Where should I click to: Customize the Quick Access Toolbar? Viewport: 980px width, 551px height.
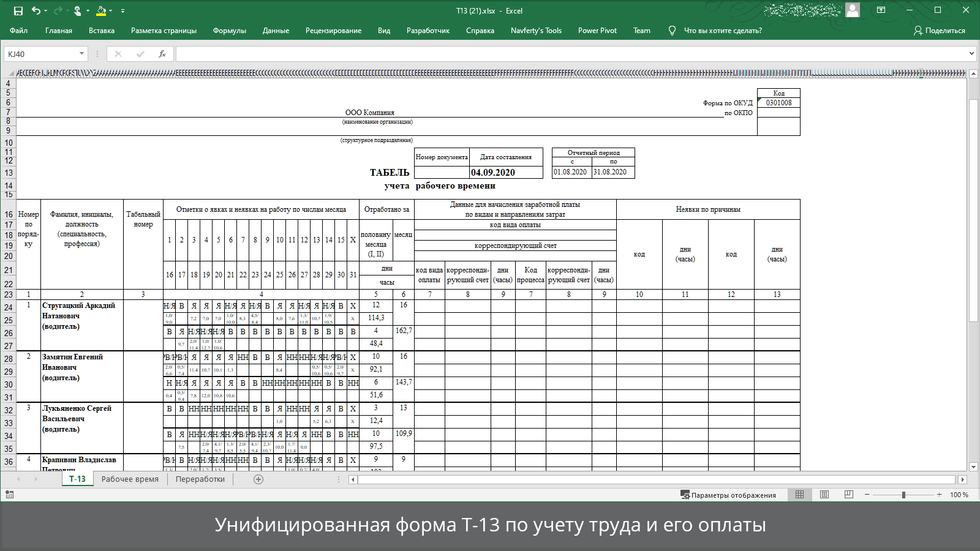coord(123,11)
